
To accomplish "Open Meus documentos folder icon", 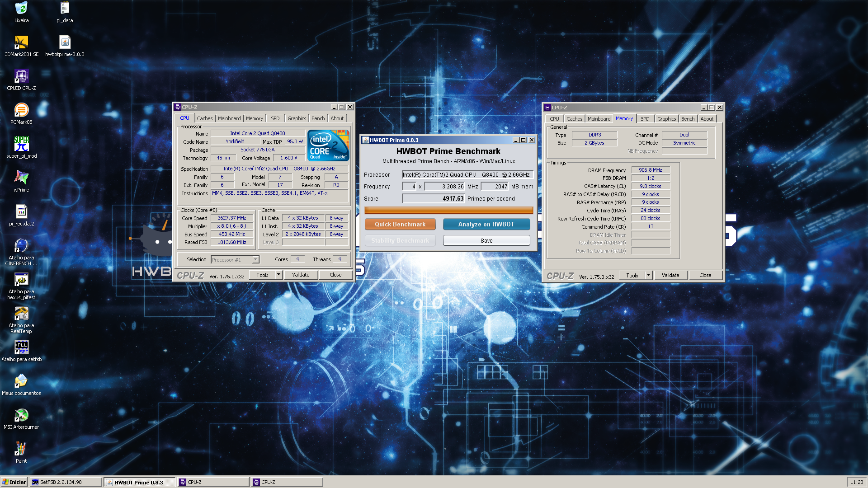I will click(21, 381).
